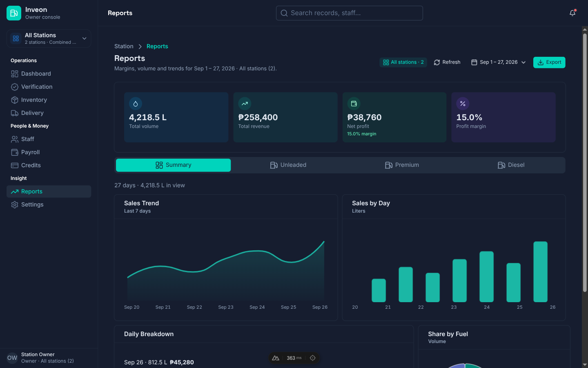Click the OW user avatar
The width and height of the screenshot is (588, 368).
click(12, 358)
